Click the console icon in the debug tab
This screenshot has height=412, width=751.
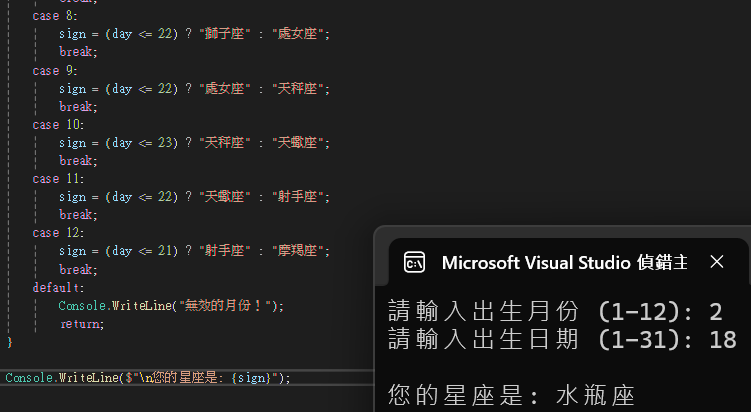click(x=414, y=262)
